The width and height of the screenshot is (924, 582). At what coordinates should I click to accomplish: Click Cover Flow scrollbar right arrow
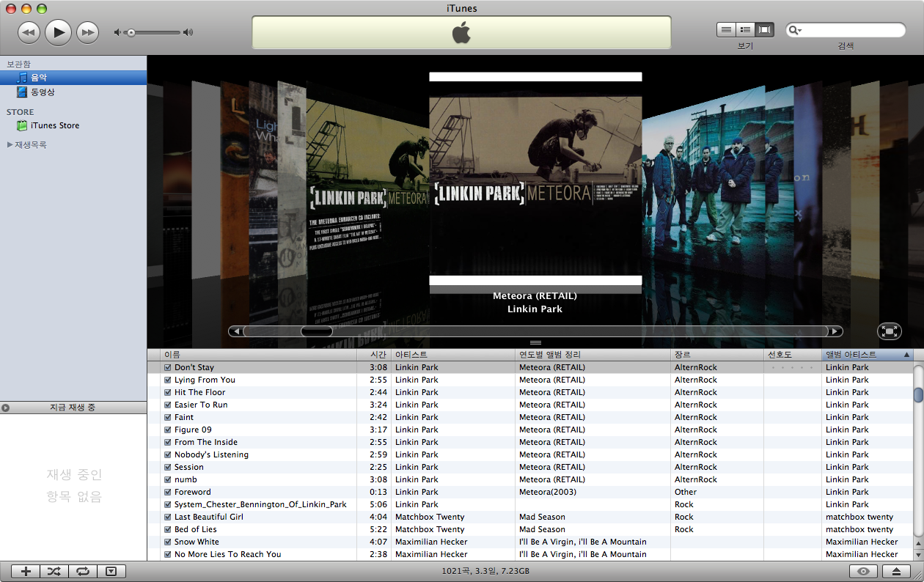835,331
